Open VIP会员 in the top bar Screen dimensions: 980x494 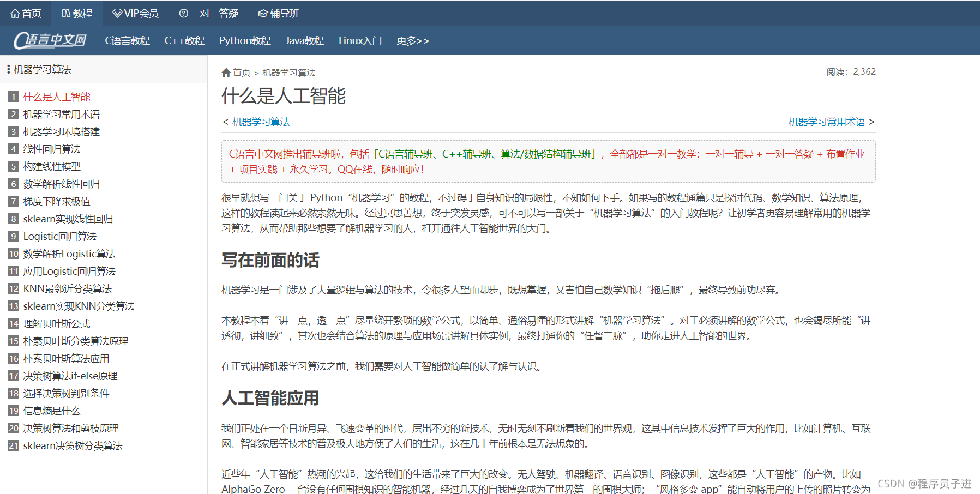pos(135,13)
